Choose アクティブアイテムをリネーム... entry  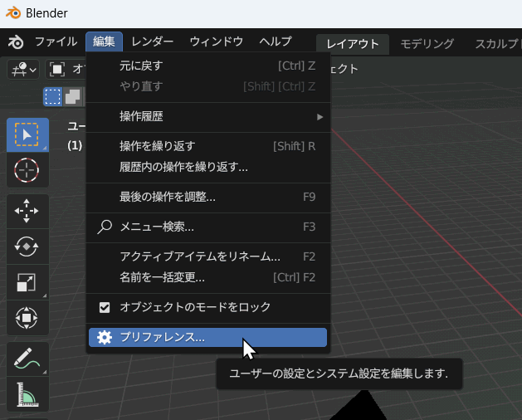coord(208,256)
